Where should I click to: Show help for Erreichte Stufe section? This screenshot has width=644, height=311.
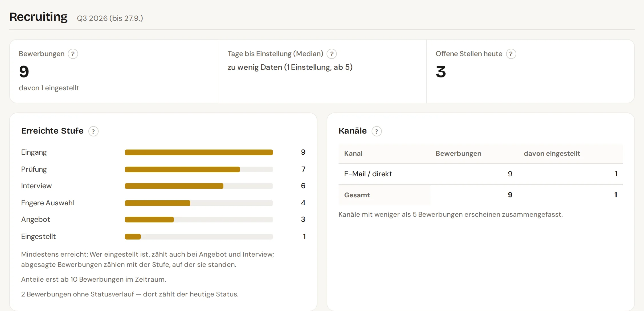[x=93, y=131]
